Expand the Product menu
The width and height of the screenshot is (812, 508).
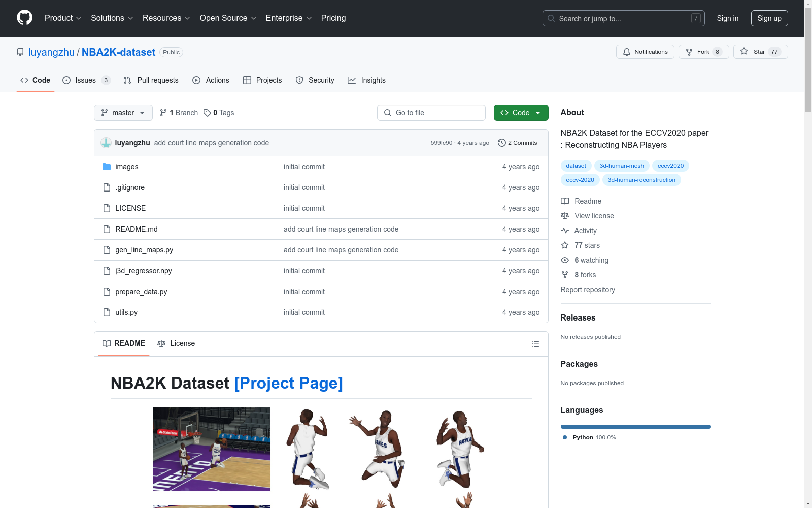[63, 18]
